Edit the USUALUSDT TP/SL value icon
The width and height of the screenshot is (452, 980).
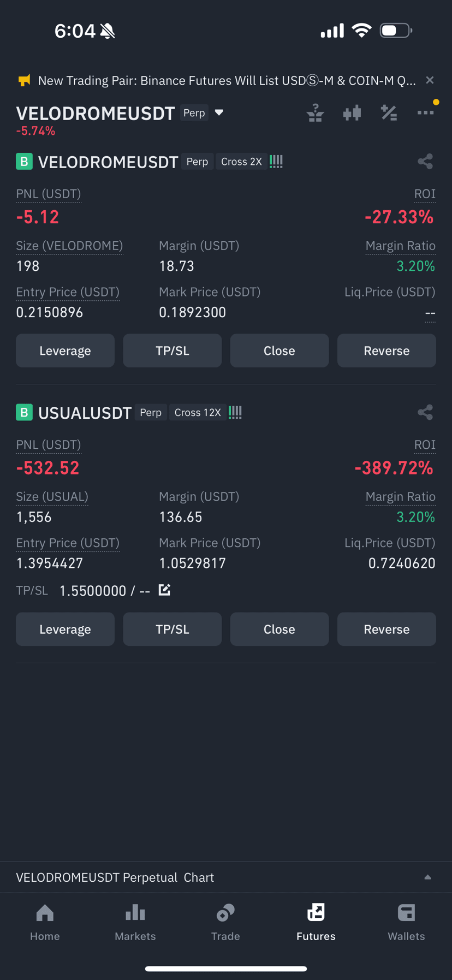tap(164, 590)
